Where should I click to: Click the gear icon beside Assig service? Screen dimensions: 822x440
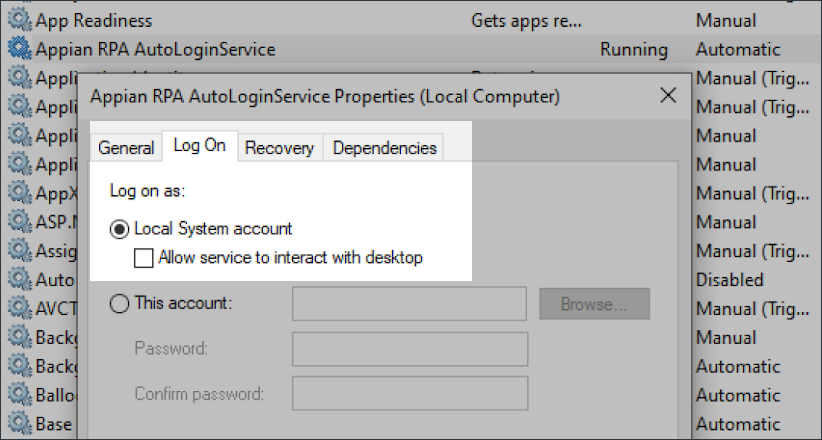pyautogui.click(x=20, y=251)
